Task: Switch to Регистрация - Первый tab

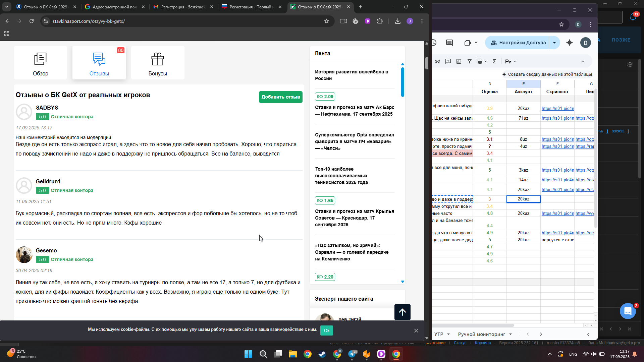Action: [x=251, y=7]
